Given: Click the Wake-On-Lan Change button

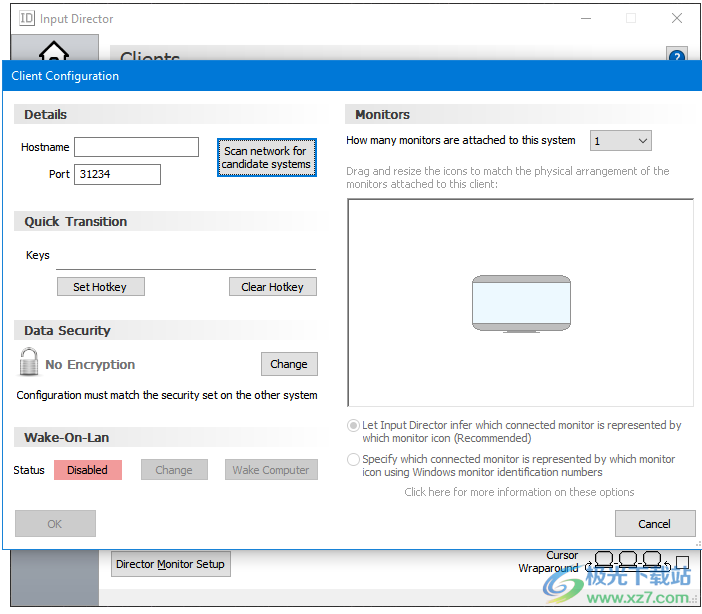Looking at the screenshot, I should [174, 470].
